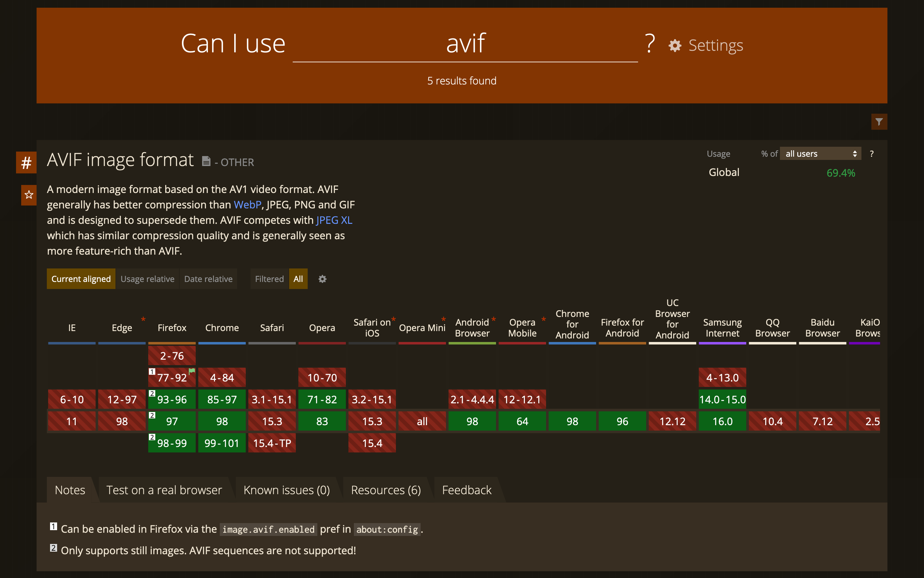
Task: Click Samsung Internet 14.0-15.0 cell
Action: point(723,399)
